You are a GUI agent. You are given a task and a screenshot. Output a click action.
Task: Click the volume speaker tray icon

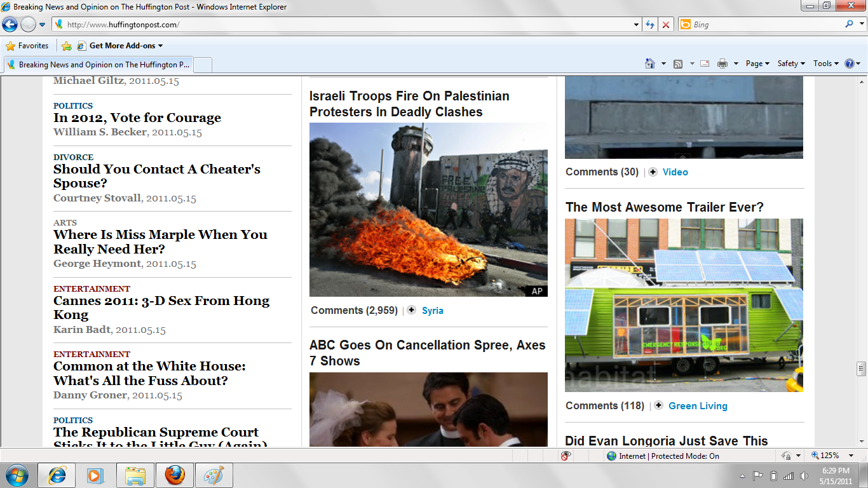[804, 476]
